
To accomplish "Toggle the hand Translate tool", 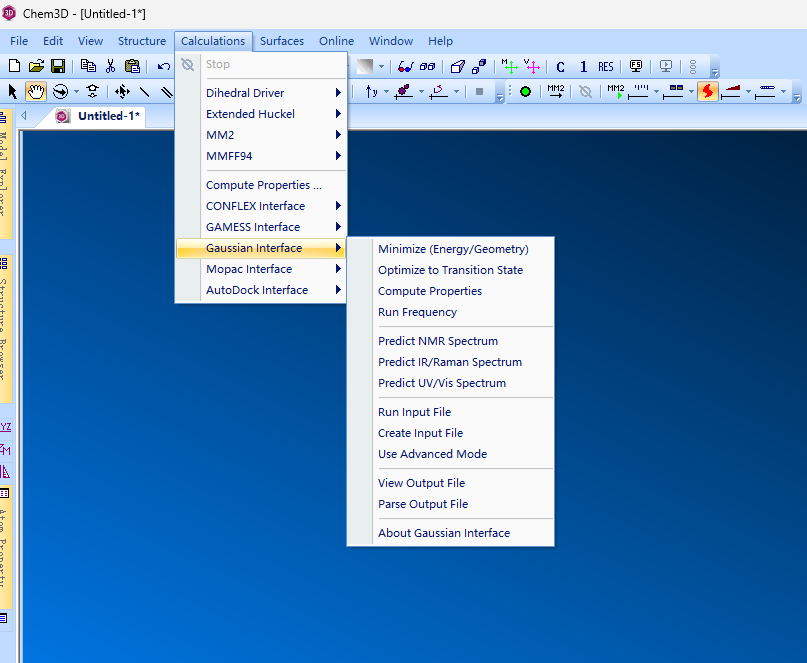I will coord(36,91).
